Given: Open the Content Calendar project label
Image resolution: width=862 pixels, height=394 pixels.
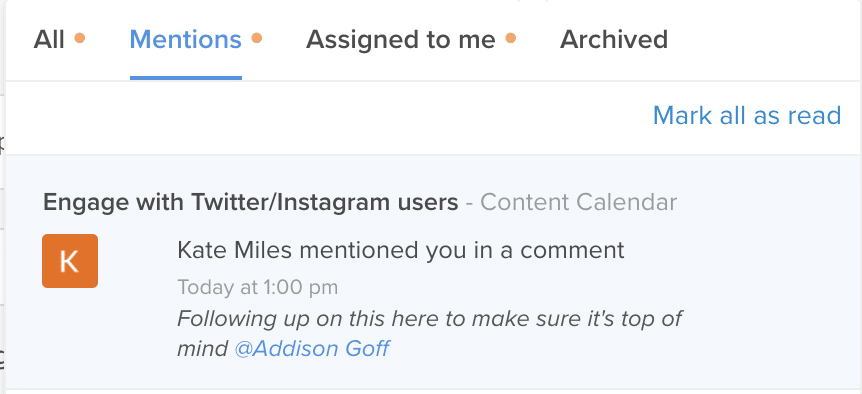Looking at the screenshot, I should [x=579, y=203].
